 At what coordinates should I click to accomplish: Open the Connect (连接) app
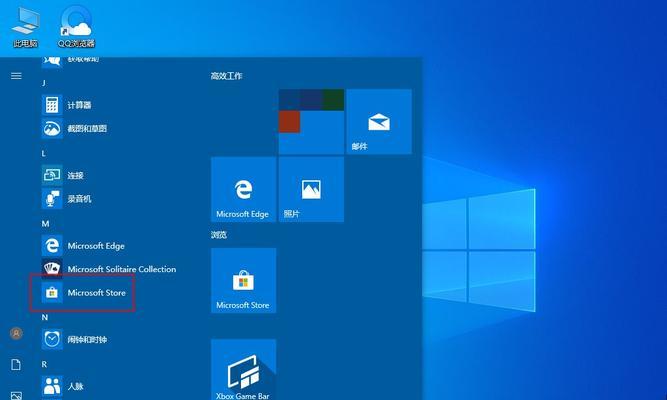click(63, 175)
